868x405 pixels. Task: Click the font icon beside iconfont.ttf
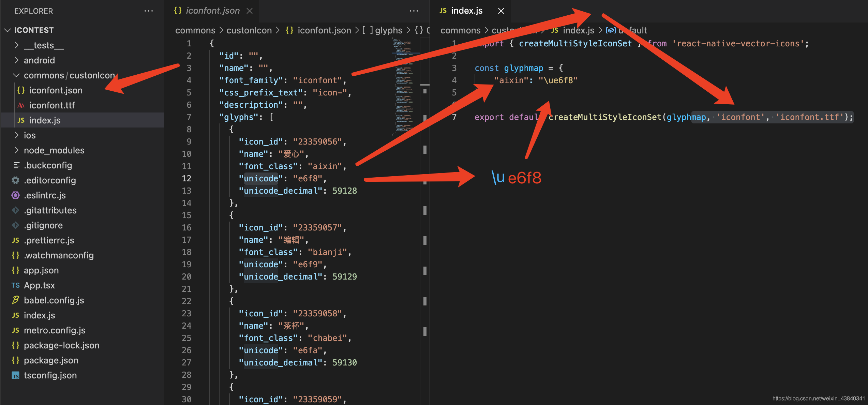[x=20, y=105]
